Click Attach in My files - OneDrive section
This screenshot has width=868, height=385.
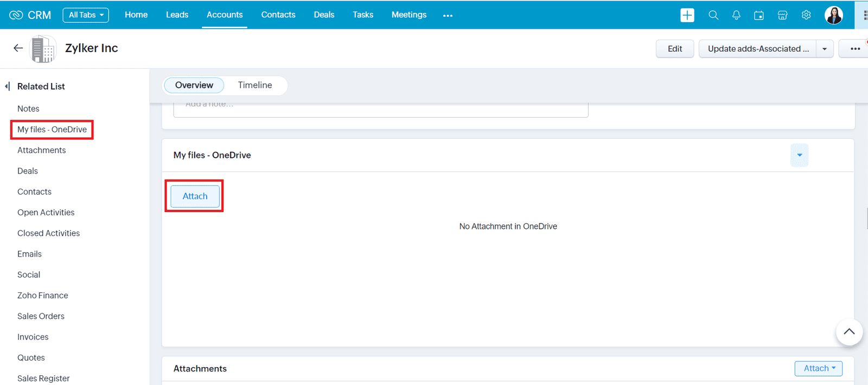point(195,196)
